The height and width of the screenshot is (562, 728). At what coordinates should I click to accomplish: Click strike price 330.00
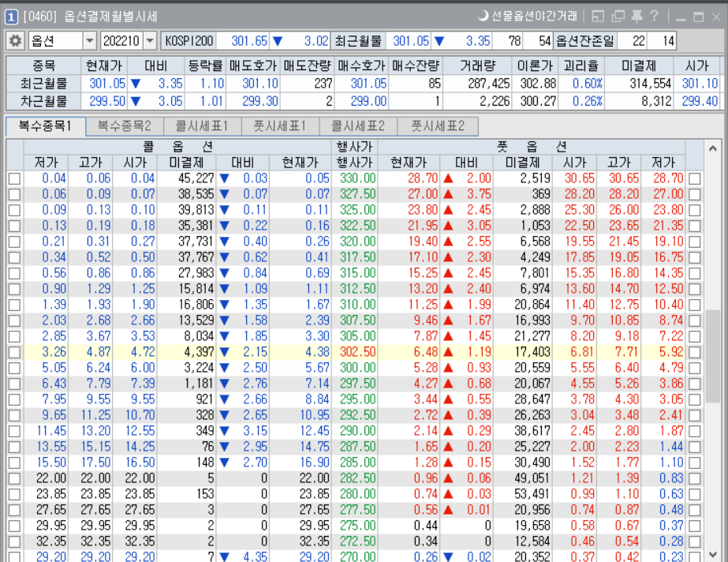(357, 178)
